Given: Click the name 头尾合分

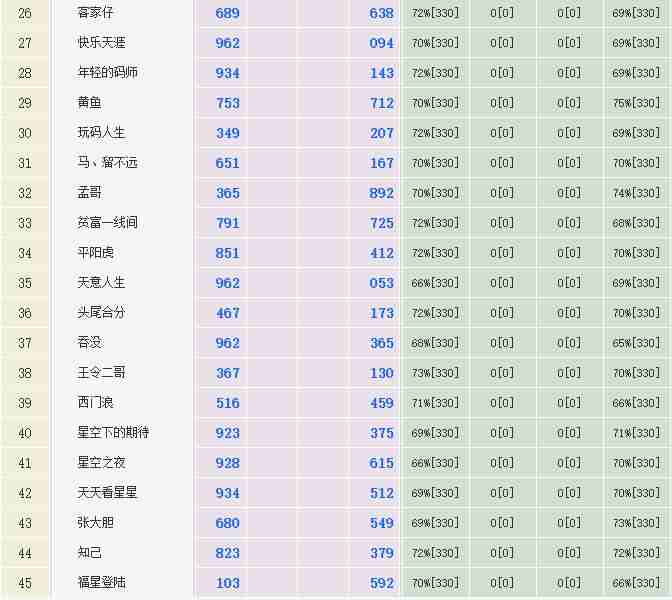Looking at the screenshot, I should click(101, 313).
